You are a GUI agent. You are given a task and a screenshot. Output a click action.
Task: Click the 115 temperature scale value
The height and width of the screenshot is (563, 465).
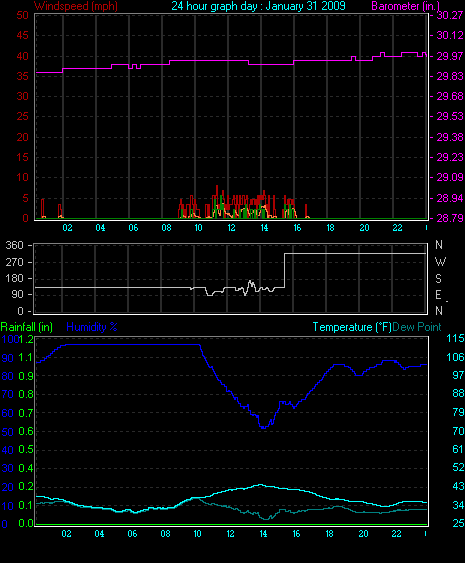click(455, 338)
